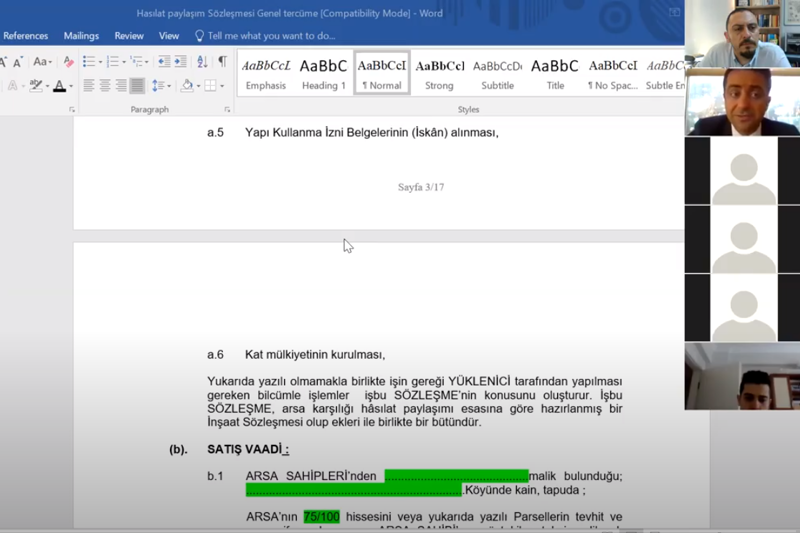800x533 pixels.
Task: Click the Shrink Font icon
Action: pos(18,62)
